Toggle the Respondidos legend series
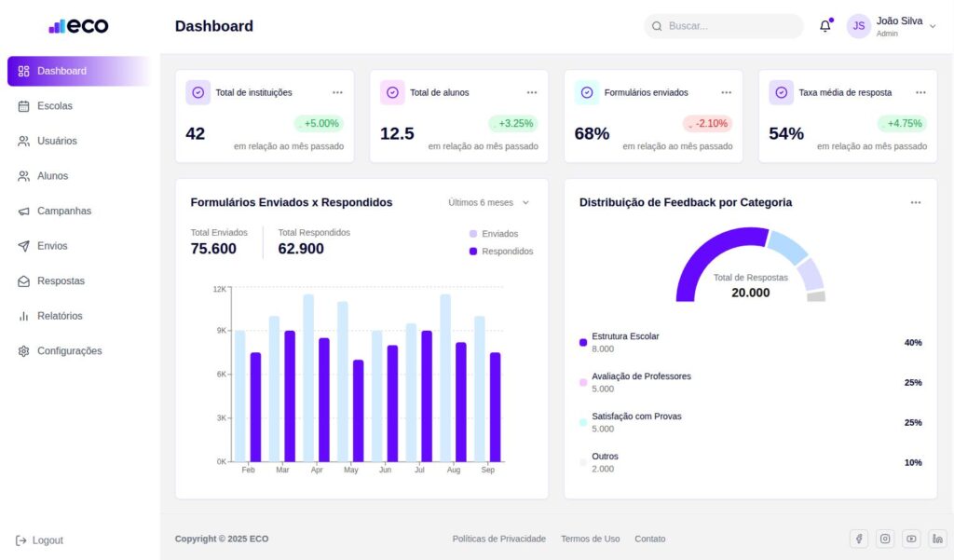This screenshot has height=560, width=954. (x=501, y=252)
